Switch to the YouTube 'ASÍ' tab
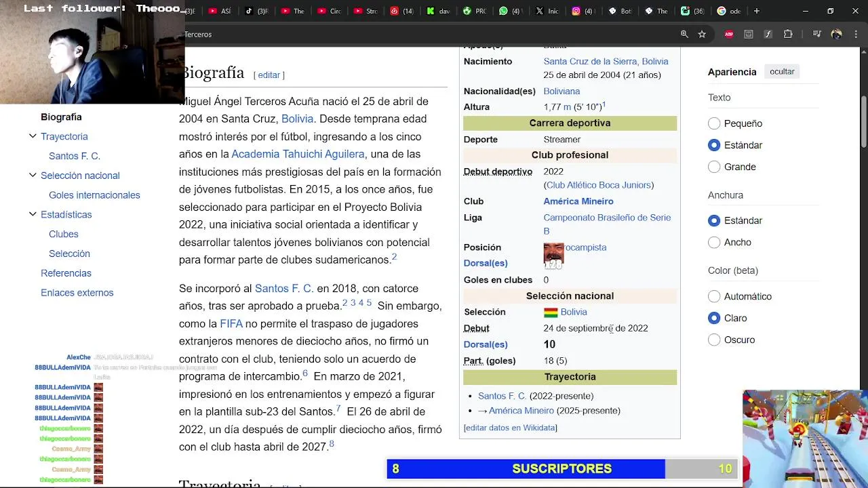This screenshot has width=868, height=488. pyautogui.click(x=220, y=11)
